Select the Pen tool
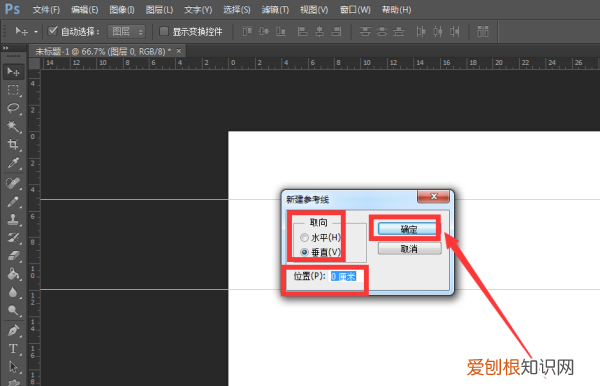The height and width of the screenshot is (386, 600). click(13, 331)
